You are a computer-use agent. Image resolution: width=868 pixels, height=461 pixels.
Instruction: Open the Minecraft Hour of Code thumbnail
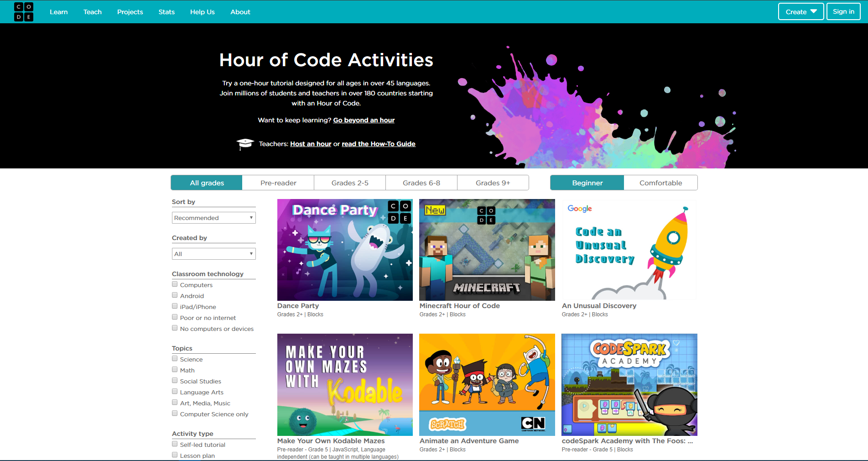[x=487, y=250]
